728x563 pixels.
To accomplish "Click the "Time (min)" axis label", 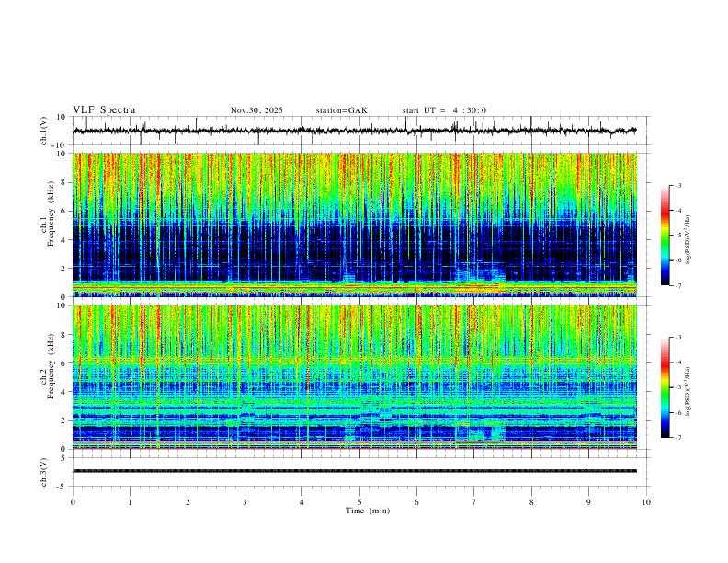I will tap(368, 511).
